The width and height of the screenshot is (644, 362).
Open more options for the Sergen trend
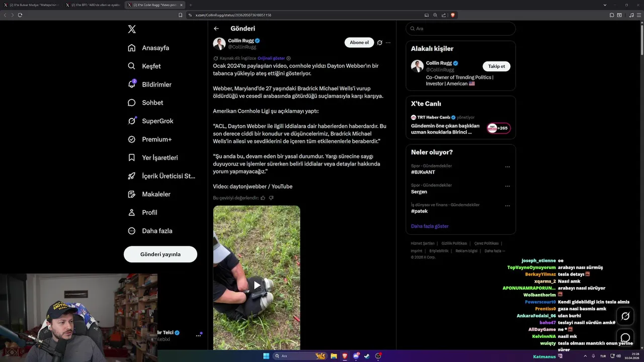click(x=508, y=186)
